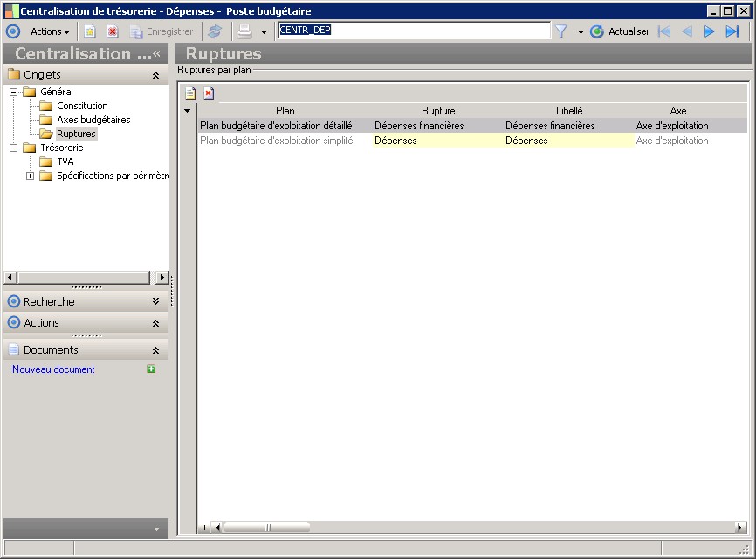Viewport: 756px width, 559px height.
Task: Collapse the Actions side section
Action: (155, 323)
